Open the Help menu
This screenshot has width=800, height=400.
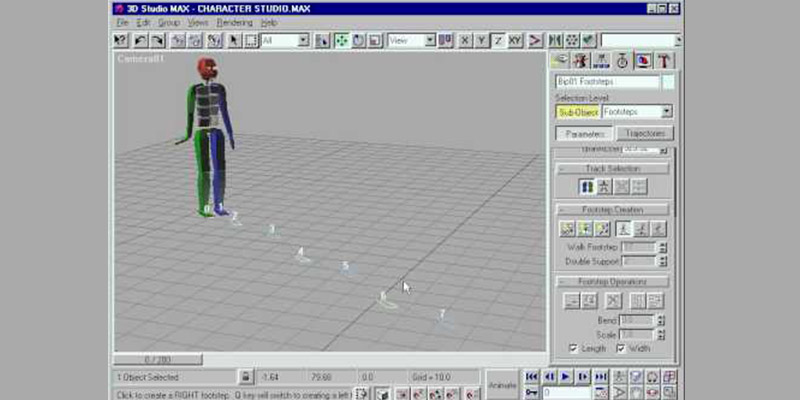(269, 22)
